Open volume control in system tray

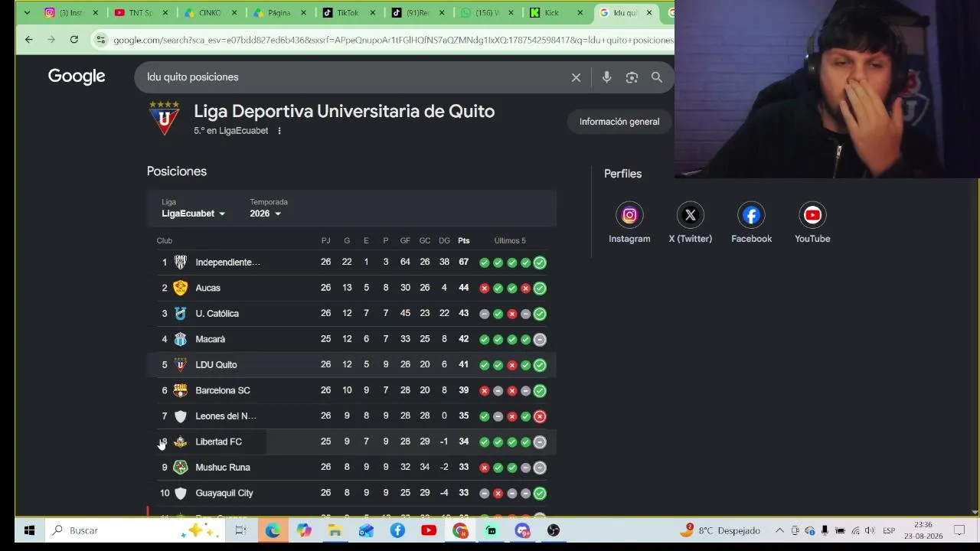pyautogui.click(x=869, y=530)
